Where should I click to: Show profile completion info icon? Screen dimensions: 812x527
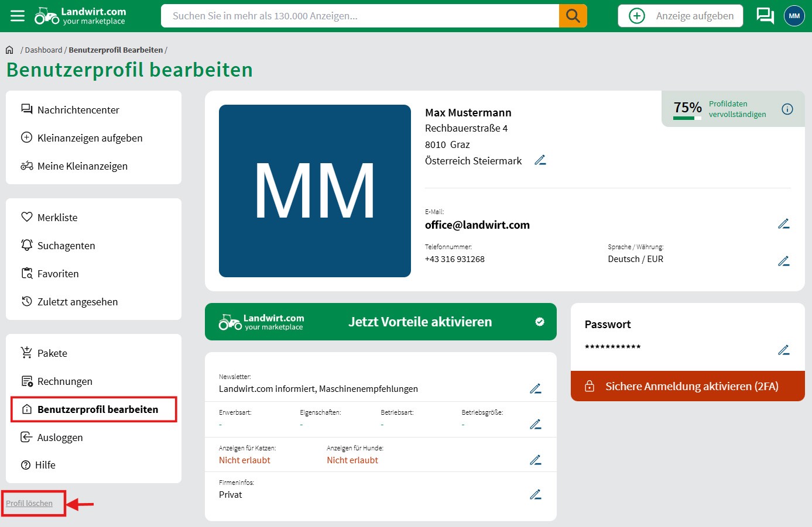(787, 109)
